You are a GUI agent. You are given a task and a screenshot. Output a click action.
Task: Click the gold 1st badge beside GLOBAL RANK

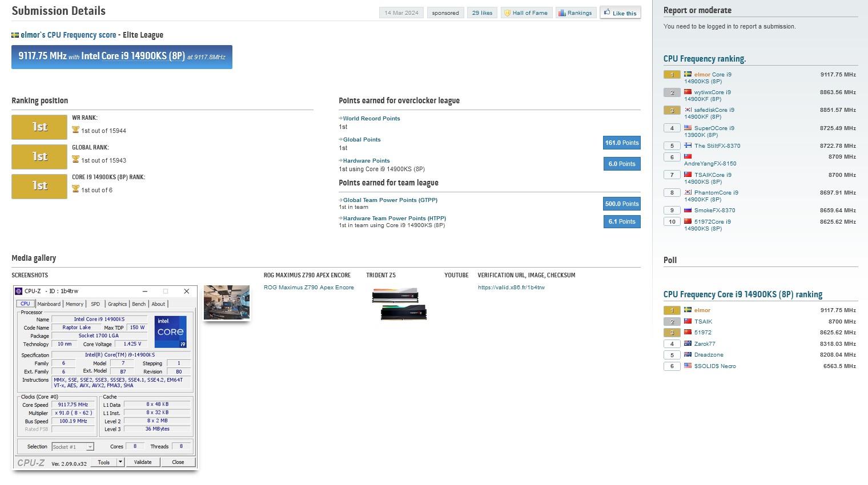click(x=39, y=156)
